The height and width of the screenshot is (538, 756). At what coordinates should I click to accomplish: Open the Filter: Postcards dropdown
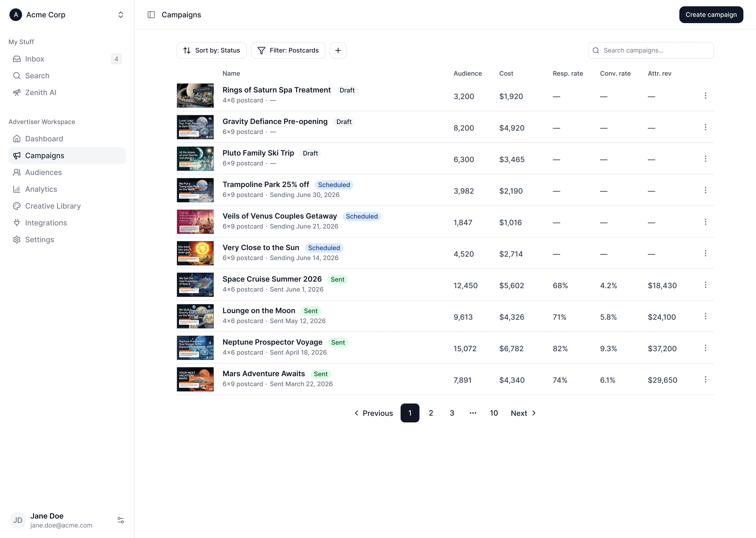(288, 50)
